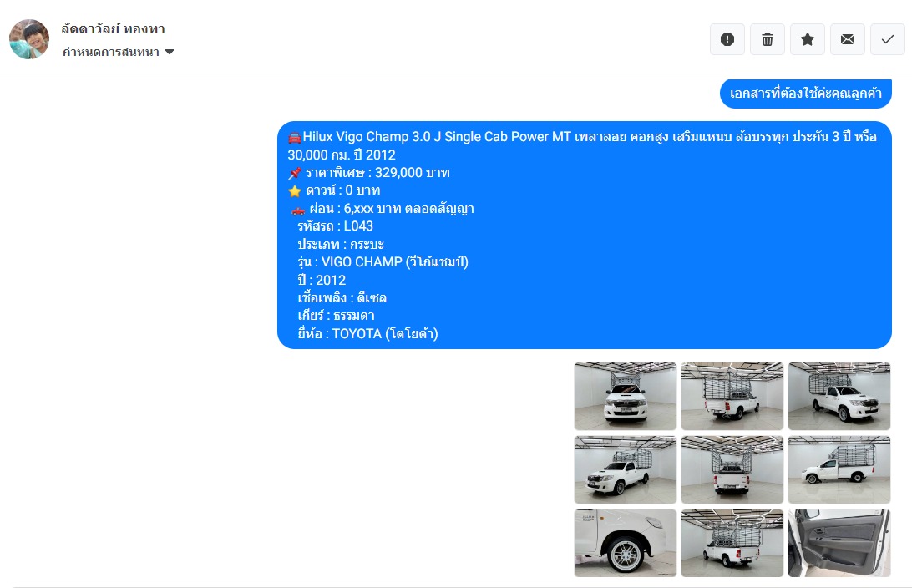912x588 pixels.
Task: Select the เอกสารที่ต้องใช้ค่ะคุณลูกค้า message bubble
Action: pyautogui.click(x=806, y=93)
